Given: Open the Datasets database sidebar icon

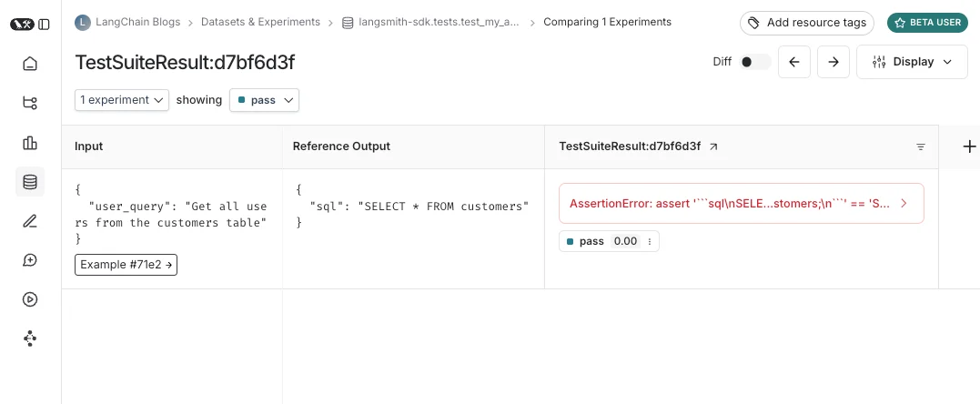Looking at the screenshot, I should tap(30, 182).
